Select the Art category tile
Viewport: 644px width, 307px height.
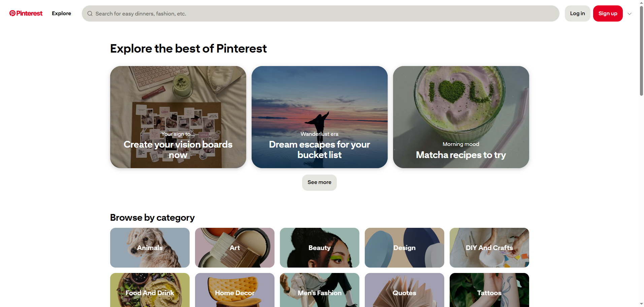click(234, 248)
